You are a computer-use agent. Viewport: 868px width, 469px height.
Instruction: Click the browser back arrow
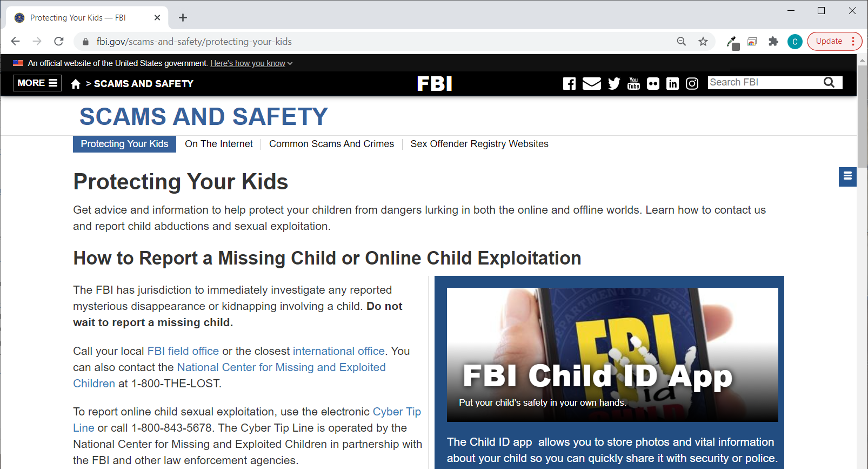click(x=15, y=41)
